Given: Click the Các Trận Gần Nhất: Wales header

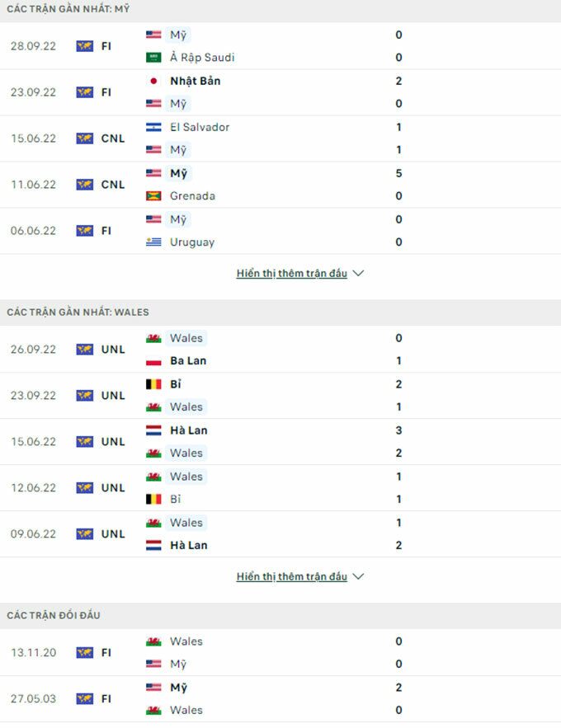Looking at the screenshot, I should pyautogui.click(x=78, y=312).
